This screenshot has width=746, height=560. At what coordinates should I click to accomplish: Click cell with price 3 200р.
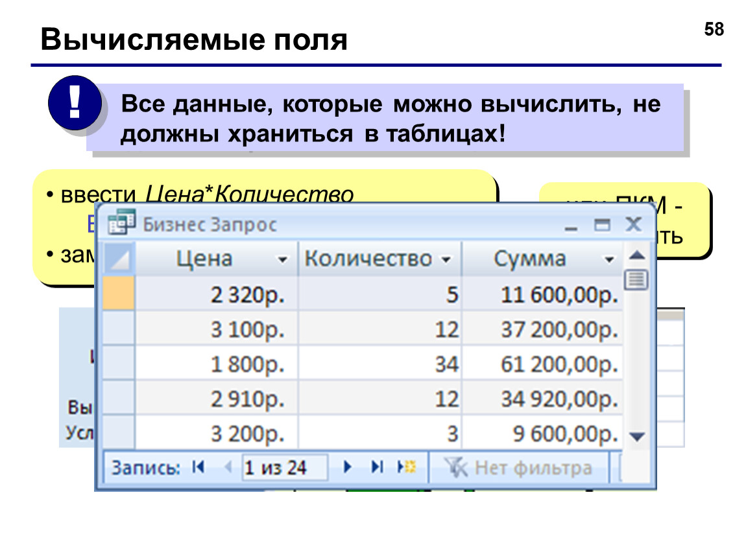(217, 432)
